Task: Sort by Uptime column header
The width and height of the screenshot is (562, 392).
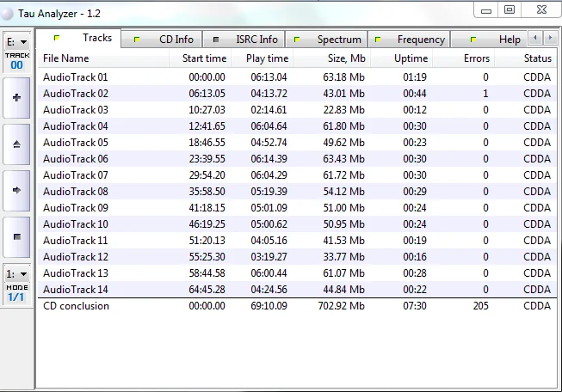Action: [401, 58]
